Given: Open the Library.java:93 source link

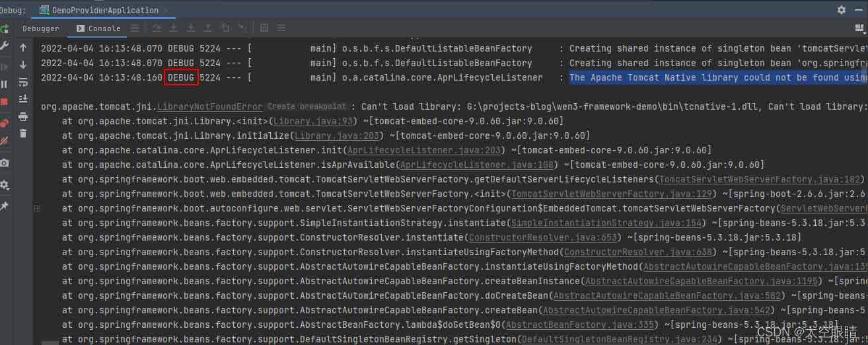Looking at the screenshot, I should 314,121.
